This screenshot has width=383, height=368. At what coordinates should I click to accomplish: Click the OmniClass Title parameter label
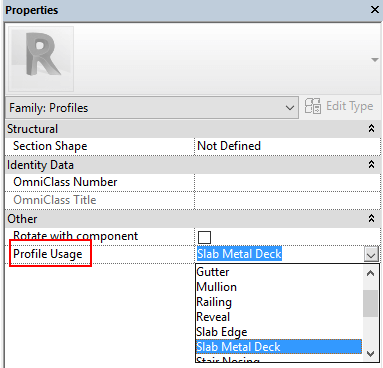(55, 200)
